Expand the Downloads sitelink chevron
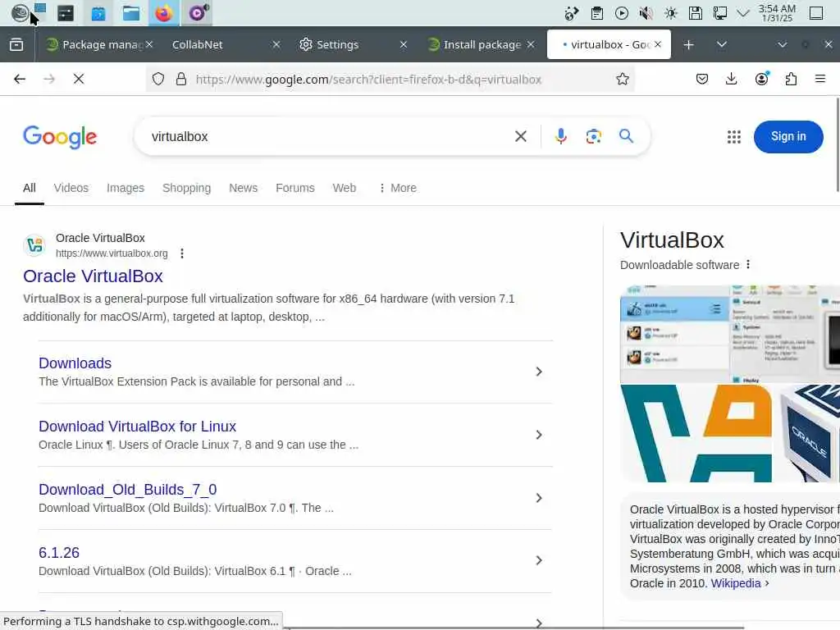 coord(539,372)
